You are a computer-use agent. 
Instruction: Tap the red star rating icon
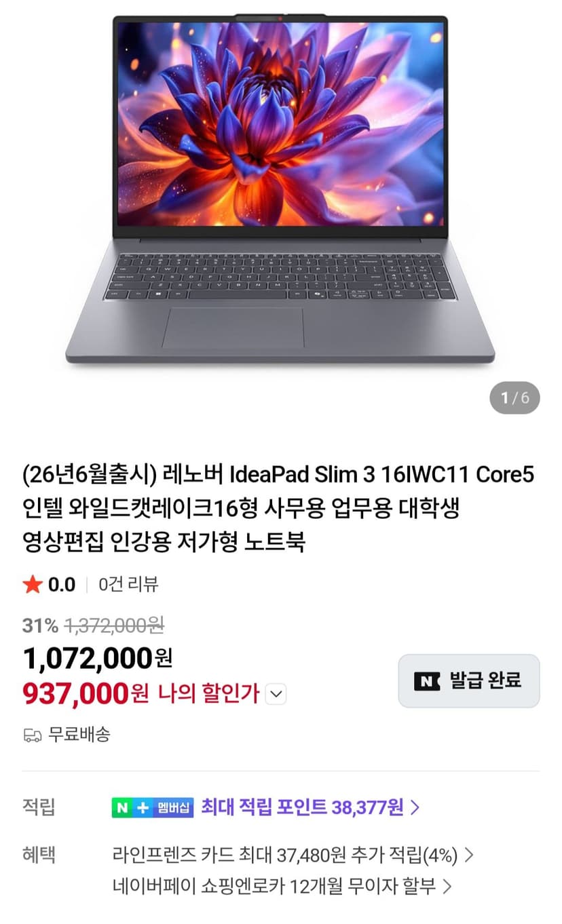click(x=33, y=585)
